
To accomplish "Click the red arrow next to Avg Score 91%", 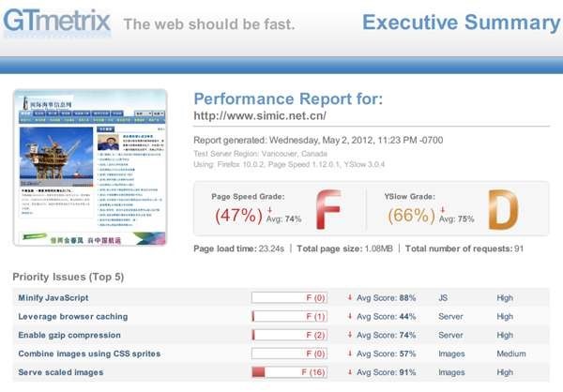I will [x=349, y=372].
